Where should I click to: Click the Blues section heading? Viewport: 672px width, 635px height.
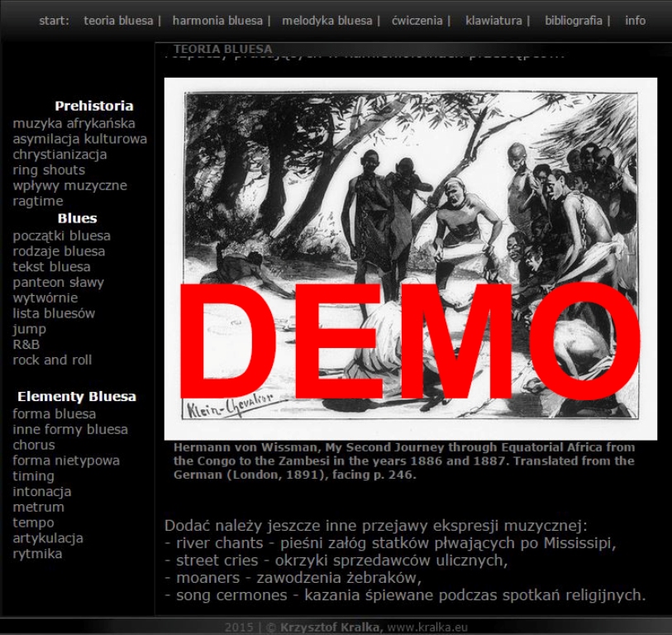click(77, 217)
